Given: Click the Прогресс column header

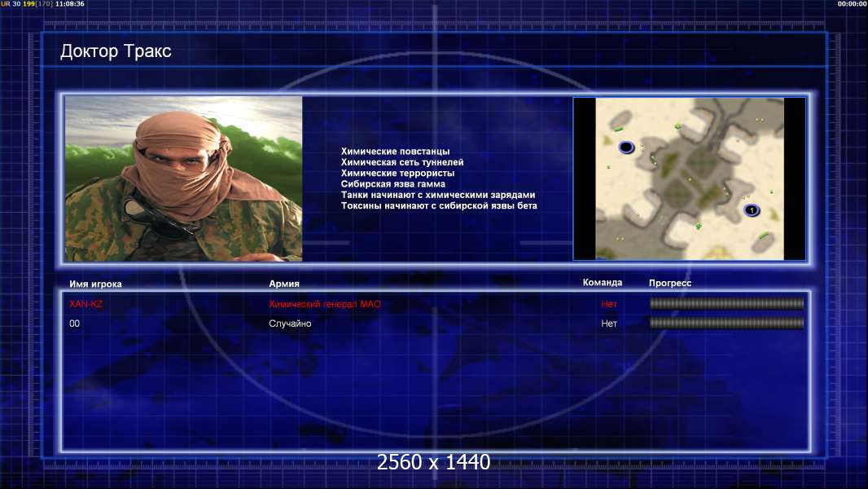Looking at the screenshot, I should click(x=670, y=283).
